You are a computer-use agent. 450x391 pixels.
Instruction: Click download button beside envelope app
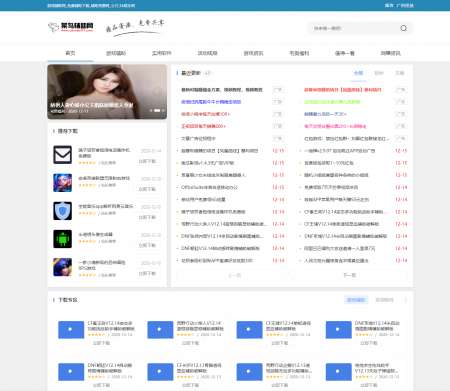[147, 161]
